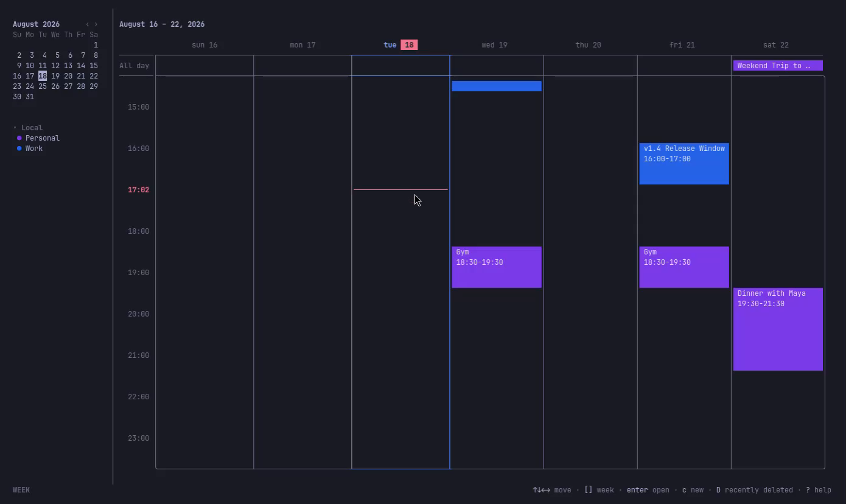Click the 'August 16 - 22, 2026' heading
Image resolution: width=846 pixels, height=504 pixels.
pos(162,24)
